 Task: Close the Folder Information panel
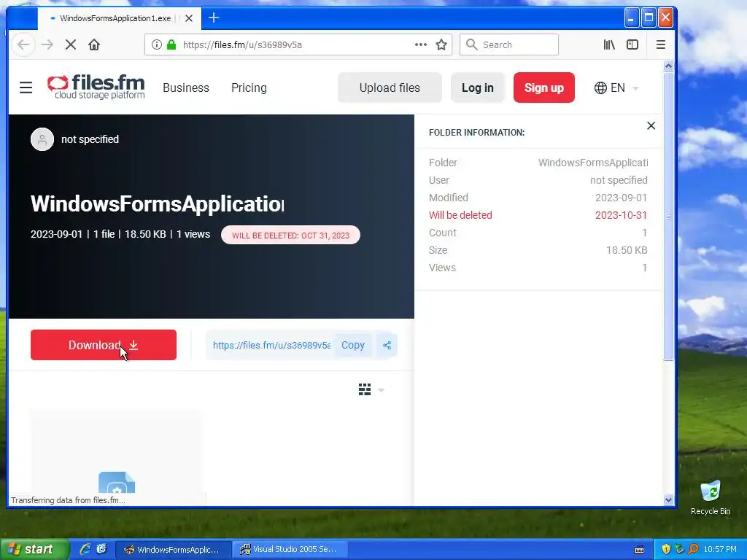pos(651,125)
